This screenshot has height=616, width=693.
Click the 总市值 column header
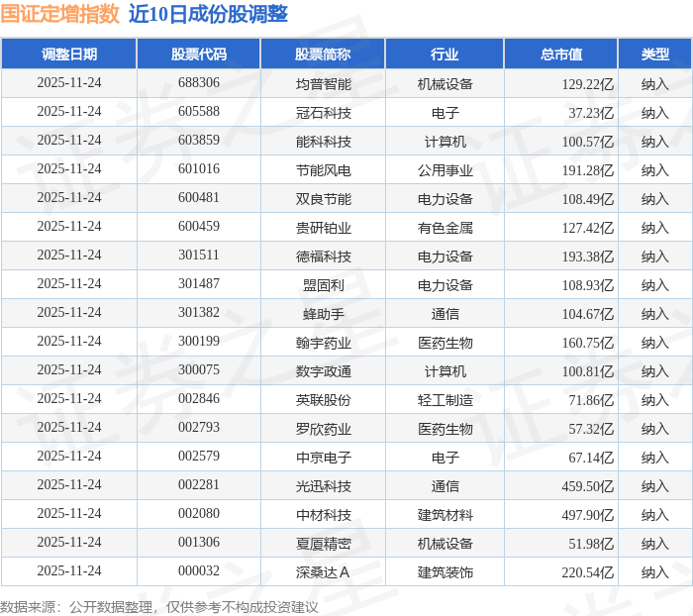coord(561,53)
